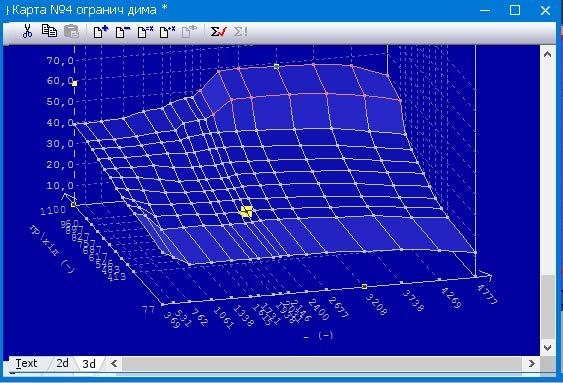Minimize the Карта №4 window

(485, 10)
